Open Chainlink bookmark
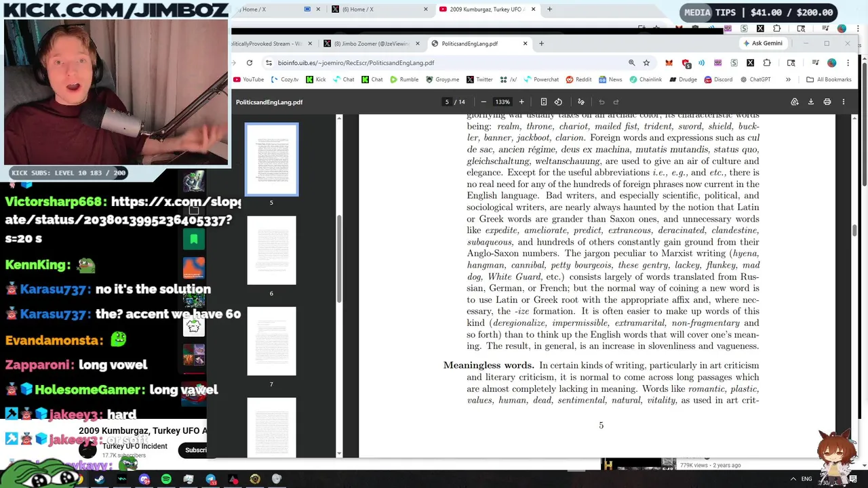The width and height of the screenshot is (868, 488). (x=646, y=79)
